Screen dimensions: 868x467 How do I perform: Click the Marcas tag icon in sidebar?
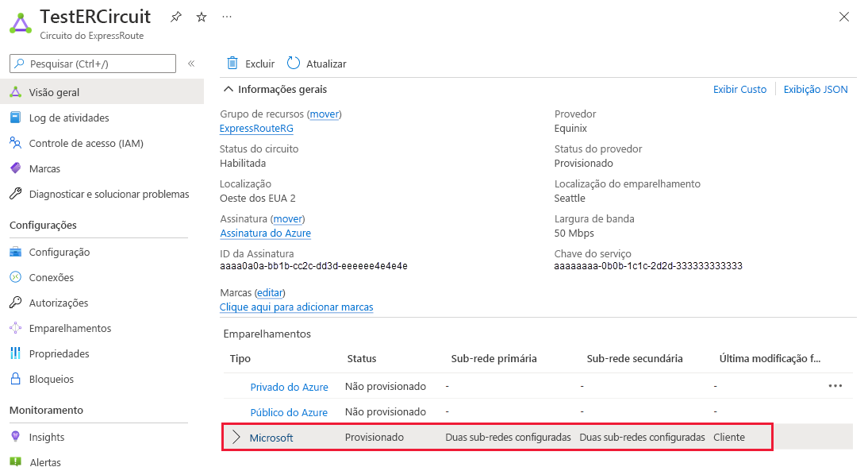point(15,168)
